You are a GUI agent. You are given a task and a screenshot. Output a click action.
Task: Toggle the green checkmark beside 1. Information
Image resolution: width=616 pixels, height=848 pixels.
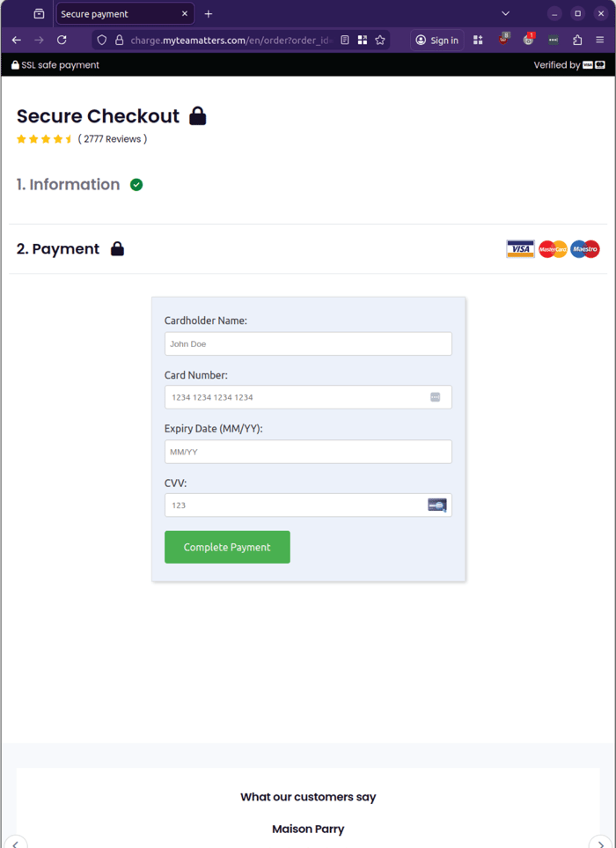(136, 184)
